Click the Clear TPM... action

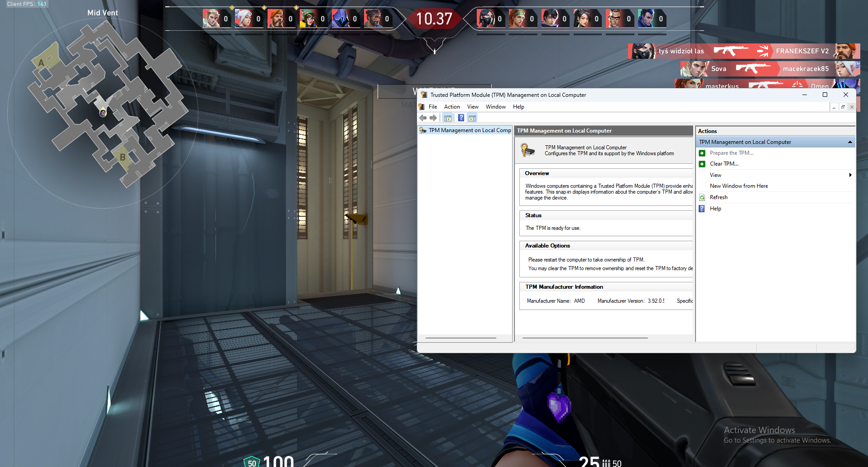(724, 164)
